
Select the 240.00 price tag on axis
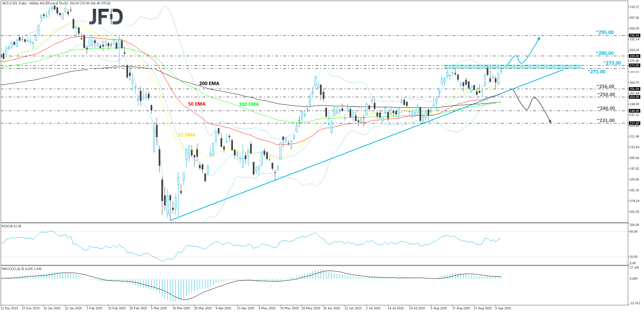[x=634, y=111]
